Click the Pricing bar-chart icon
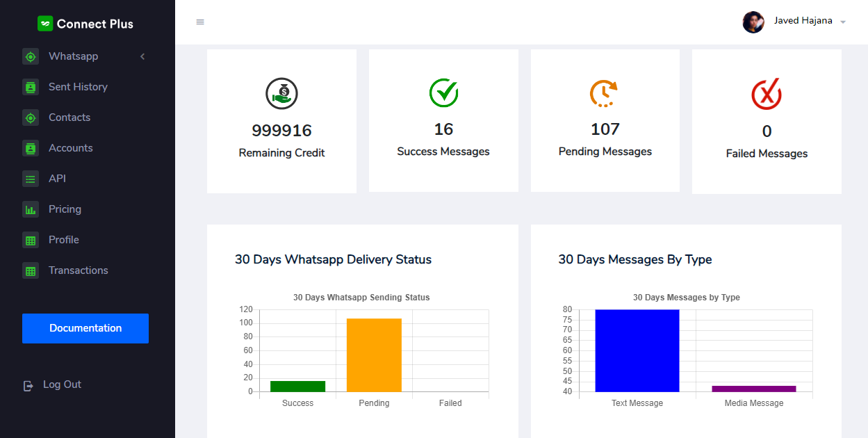This screenshot has width=868, height=438. point(30,209)
